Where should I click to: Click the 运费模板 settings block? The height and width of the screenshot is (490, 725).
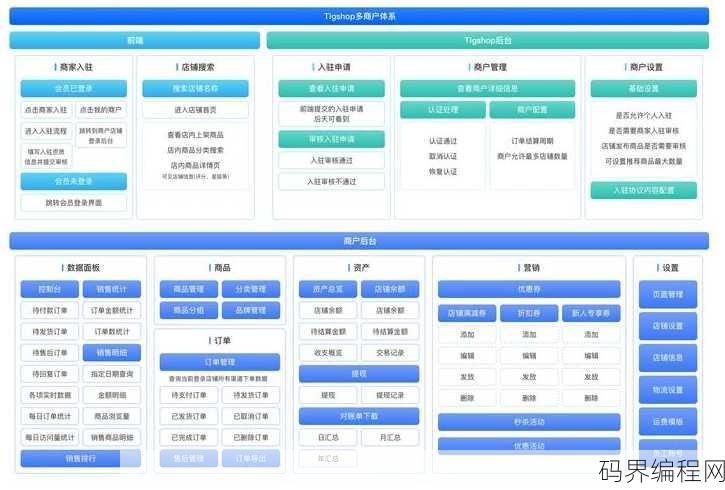click(668, 422)
